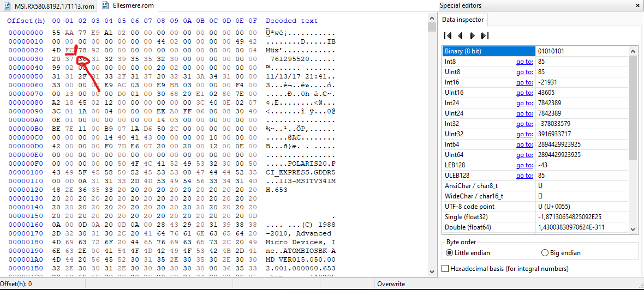Click the Offset(h): 0 status bar entry
The height and width of the screenshot is (290, 644).
pos(16,284)
